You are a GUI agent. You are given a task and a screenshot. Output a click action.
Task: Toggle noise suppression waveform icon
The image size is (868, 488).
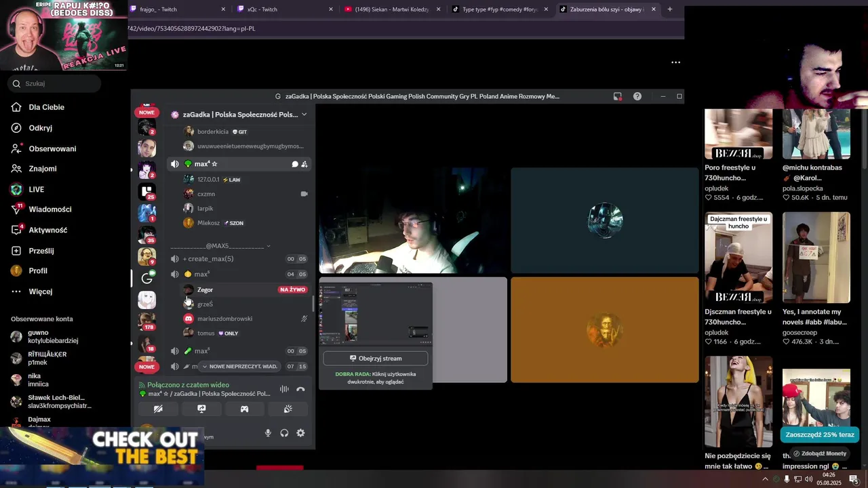coord(284,389)
